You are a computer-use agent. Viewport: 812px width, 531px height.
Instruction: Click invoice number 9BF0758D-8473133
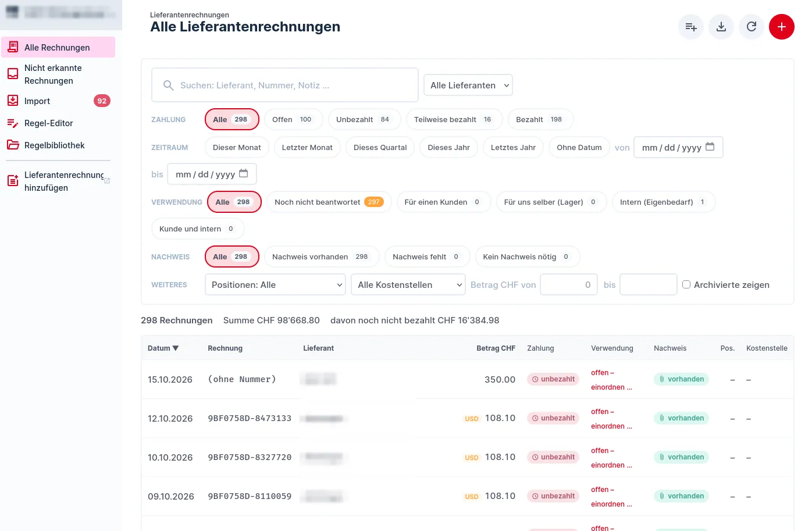tap(250, 418)
